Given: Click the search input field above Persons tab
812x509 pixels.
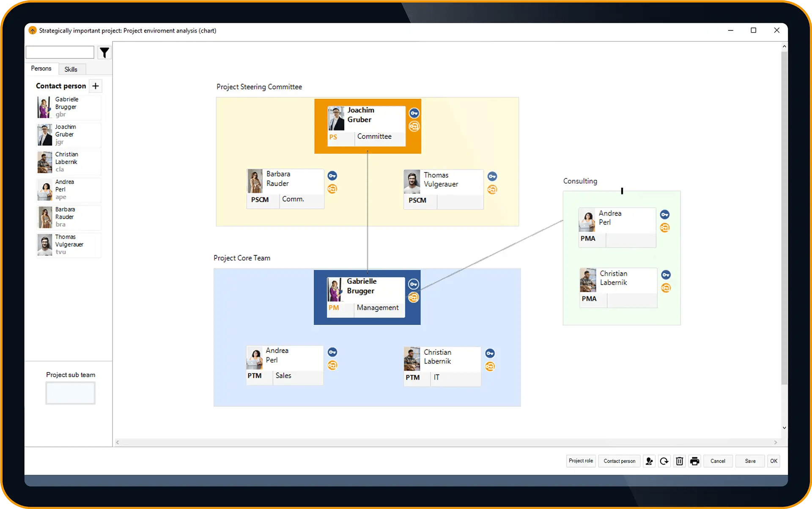Looking at the screenshot, I should click(60, 52).
